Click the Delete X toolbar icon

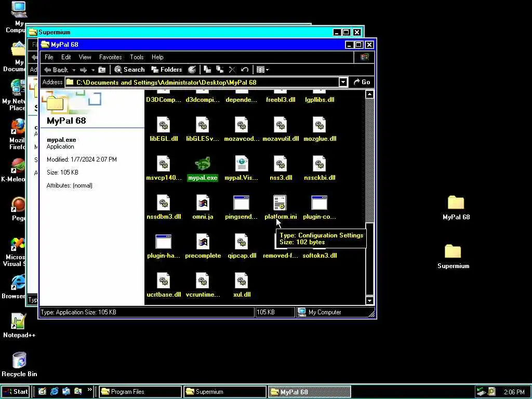point(232,70)
